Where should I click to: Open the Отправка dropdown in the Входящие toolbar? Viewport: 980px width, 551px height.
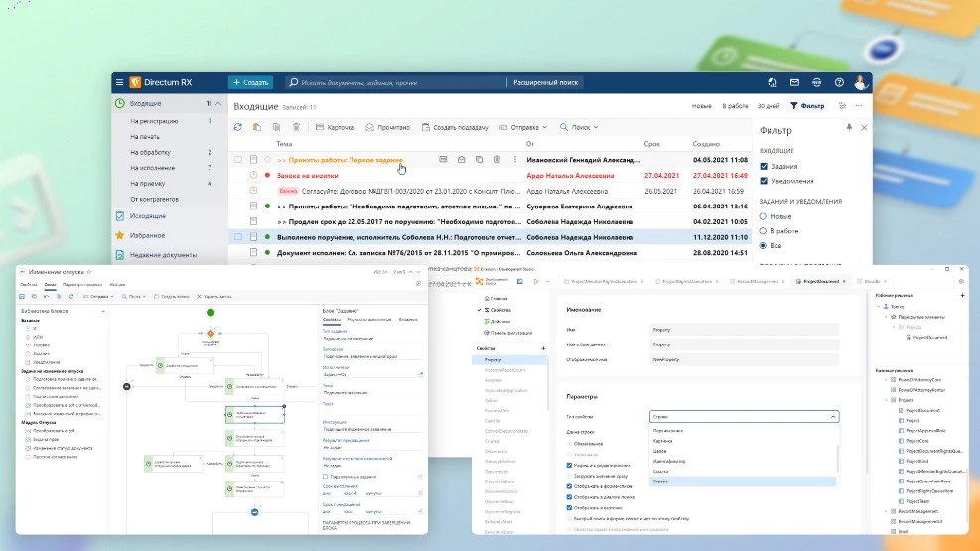[523, 127]
